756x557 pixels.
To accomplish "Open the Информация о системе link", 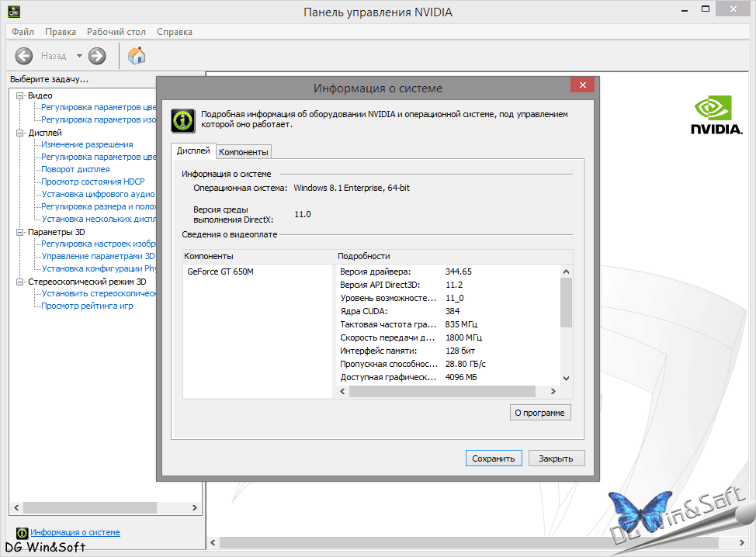I will click(x=75, y=532).
